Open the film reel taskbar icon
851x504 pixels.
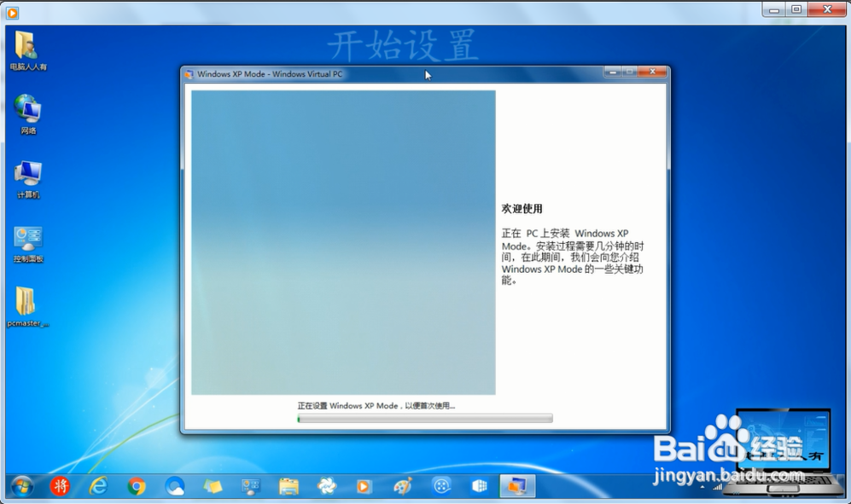(x=441, y=486)
